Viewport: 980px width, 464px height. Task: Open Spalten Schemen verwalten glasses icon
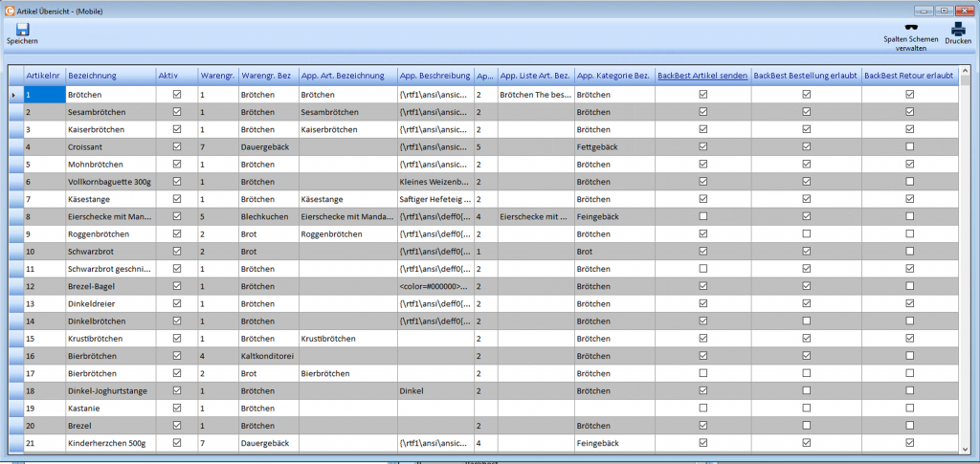[x=910, y=28]
